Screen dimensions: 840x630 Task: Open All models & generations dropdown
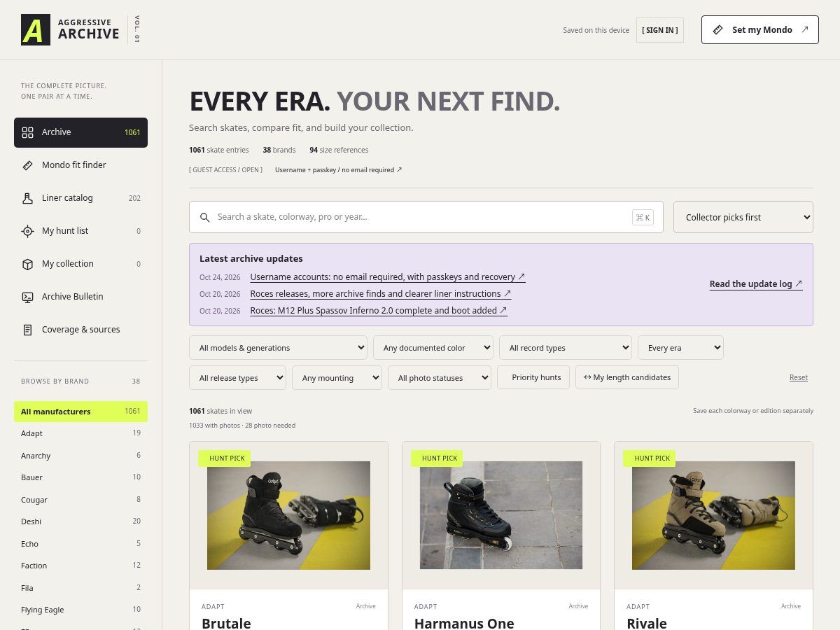point(278,347)
